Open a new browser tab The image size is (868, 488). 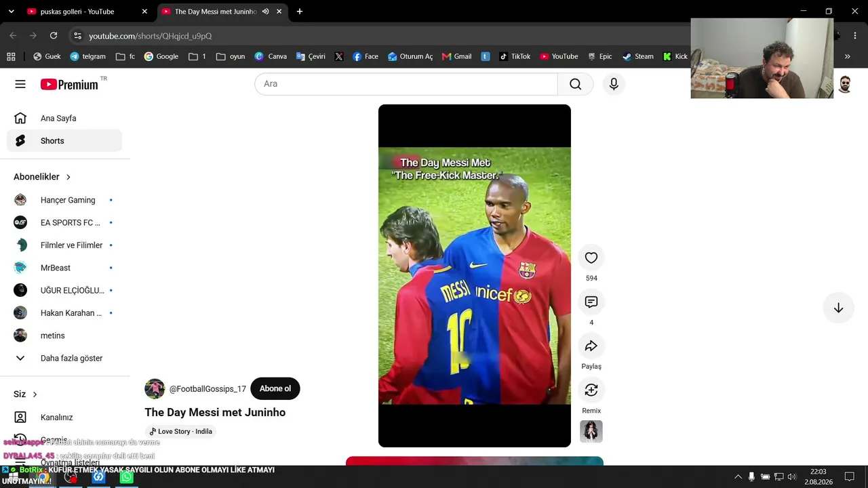point(300,12)
